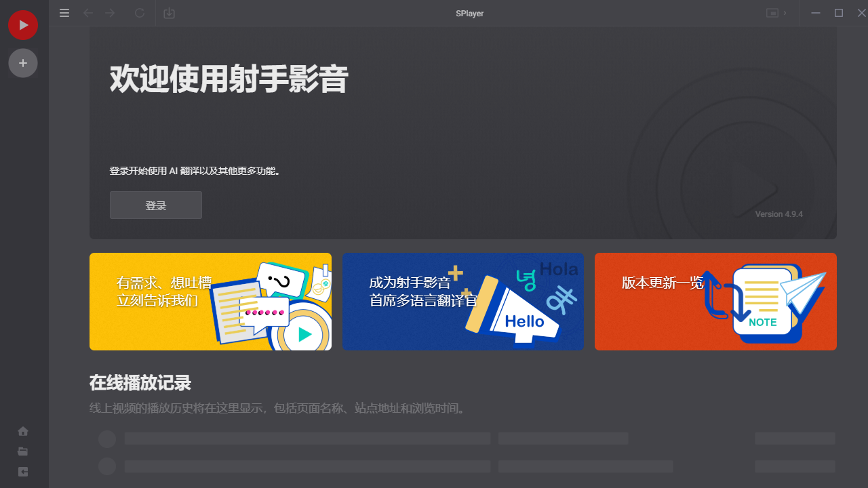
Task: Open the blue 首席多语言翻译官 banner
Action: 463,302
